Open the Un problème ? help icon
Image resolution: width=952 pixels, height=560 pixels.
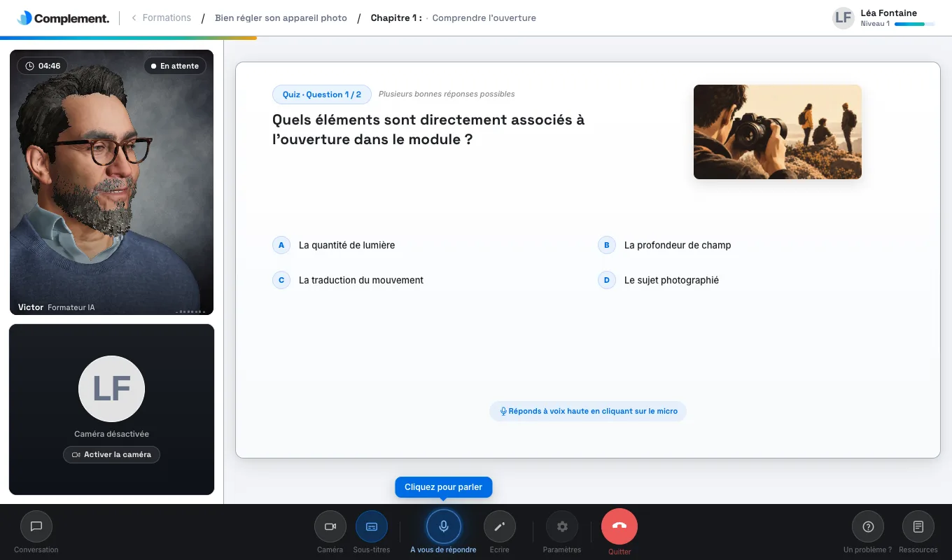pos(868,526)
